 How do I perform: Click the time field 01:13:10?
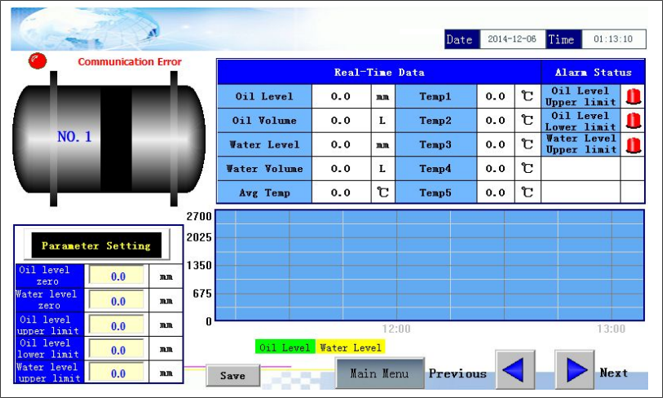(613, 39)
